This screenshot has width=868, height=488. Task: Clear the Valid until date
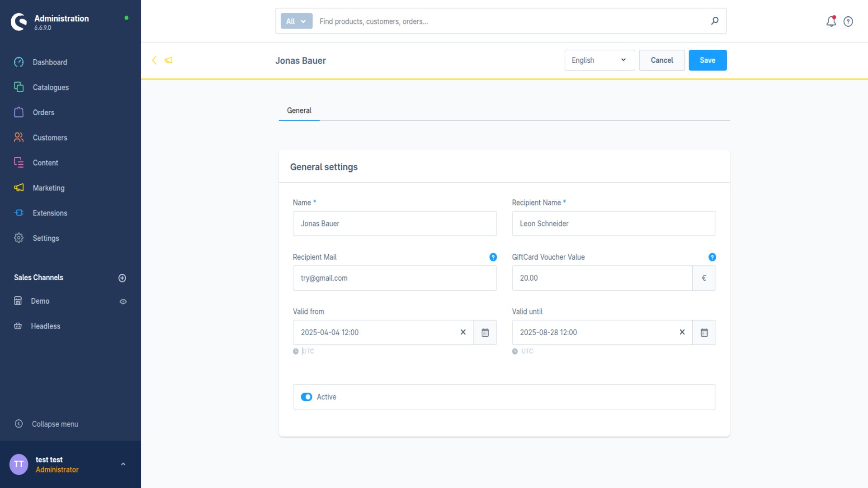pyautogui.click(x=682, y=332)
